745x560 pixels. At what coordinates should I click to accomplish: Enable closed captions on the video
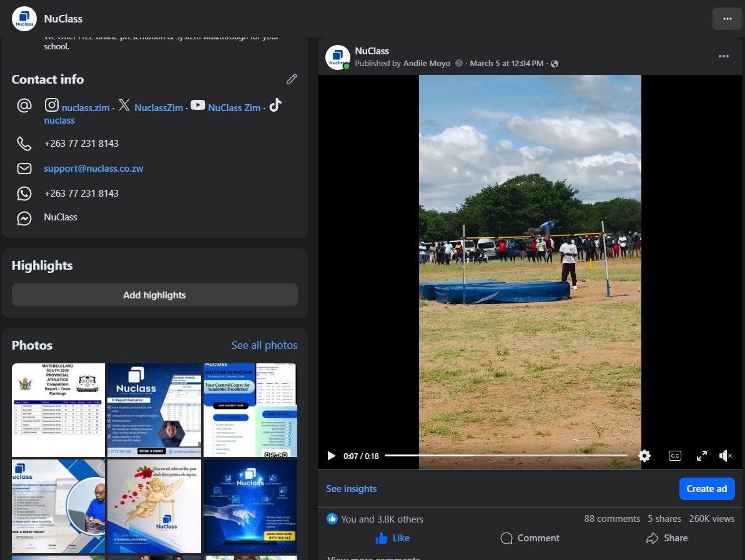pos(674,456)
